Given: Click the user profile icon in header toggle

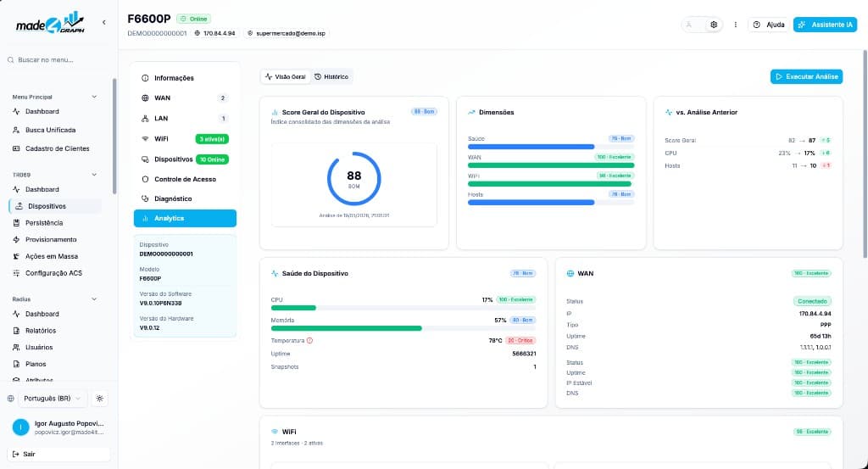Looking at the screenshot, I should [x=689, y=25].
